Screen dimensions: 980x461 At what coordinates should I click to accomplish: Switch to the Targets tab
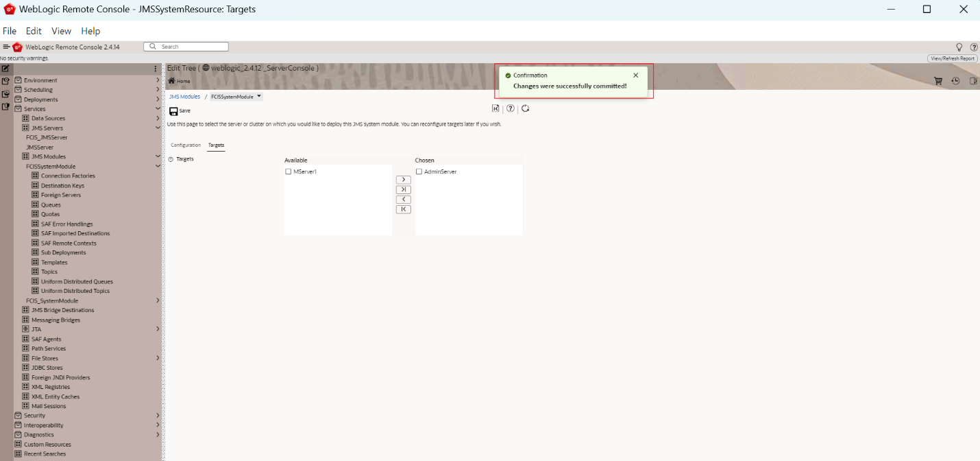point(216,145)
